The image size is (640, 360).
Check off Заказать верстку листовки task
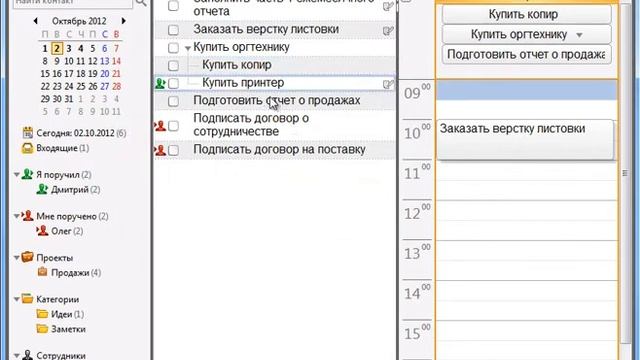tap(173, 30)
